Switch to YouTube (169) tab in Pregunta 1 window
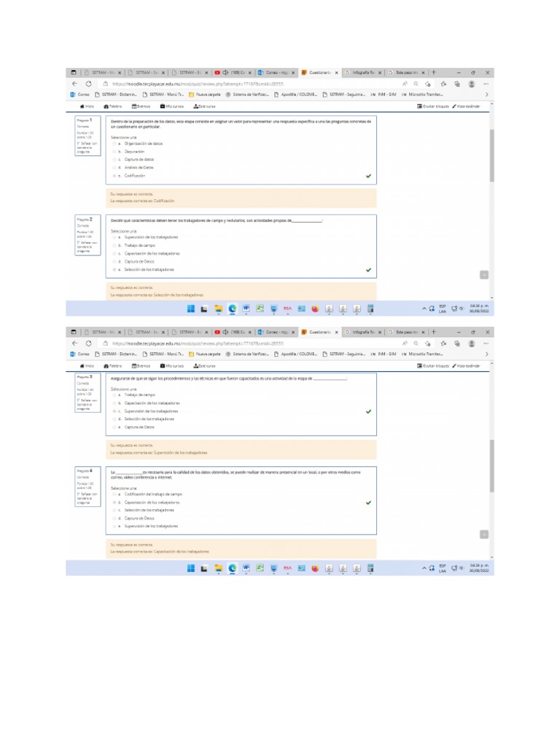 pos(233,72)
